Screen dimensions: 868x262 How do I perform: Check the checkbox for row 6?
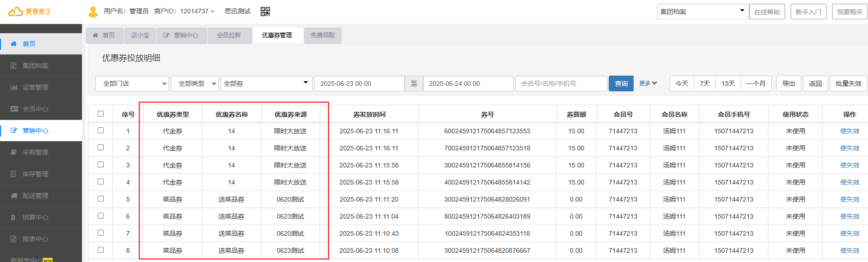pos(100,216)
